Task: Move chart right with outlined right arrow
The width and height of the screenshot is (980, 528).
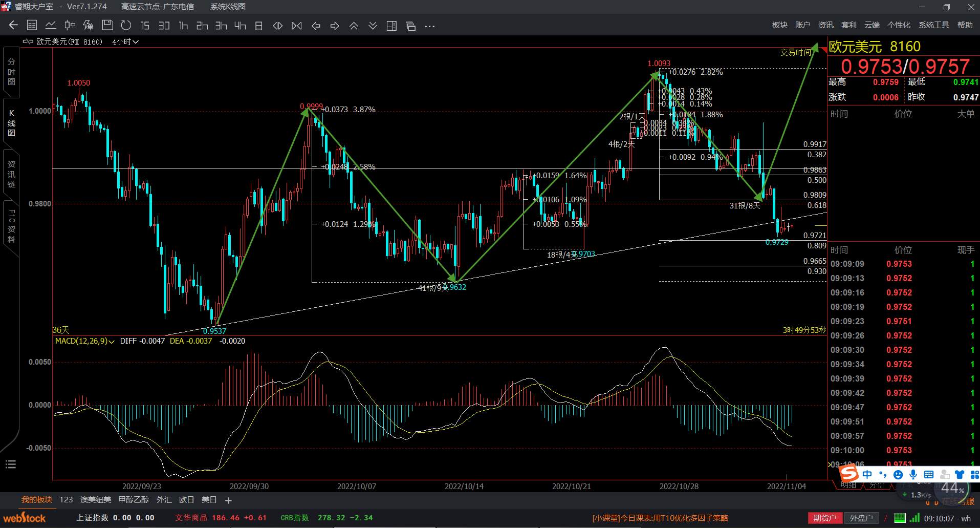Action: point(335,26)
